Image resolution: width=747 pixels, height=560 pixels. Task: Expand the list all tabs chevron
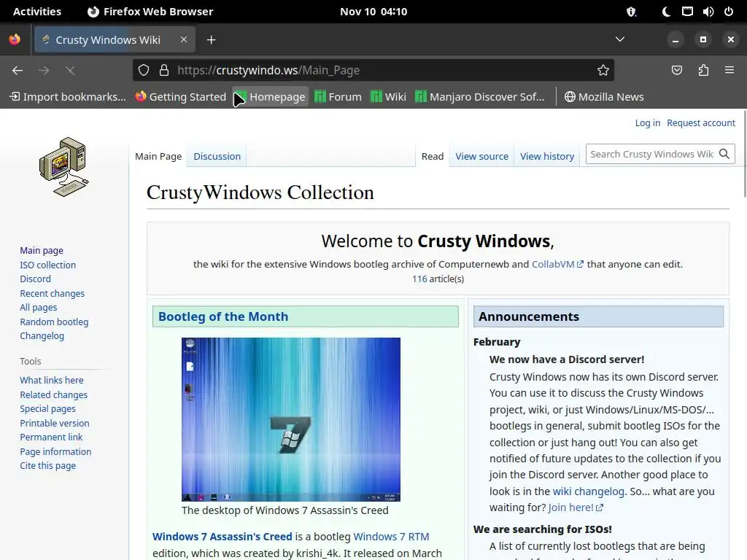tap(620, 39)
